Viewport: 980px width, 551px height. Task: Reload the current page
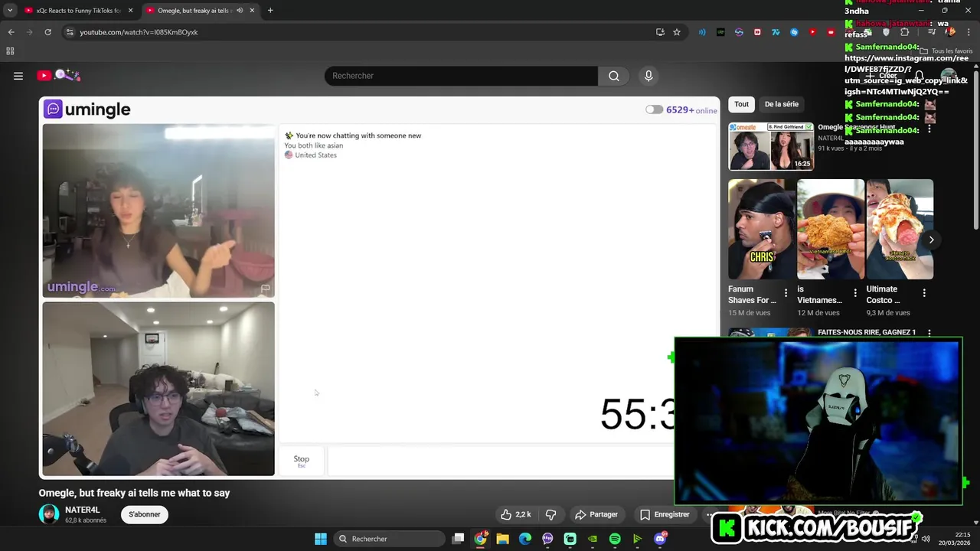(47, 32)
